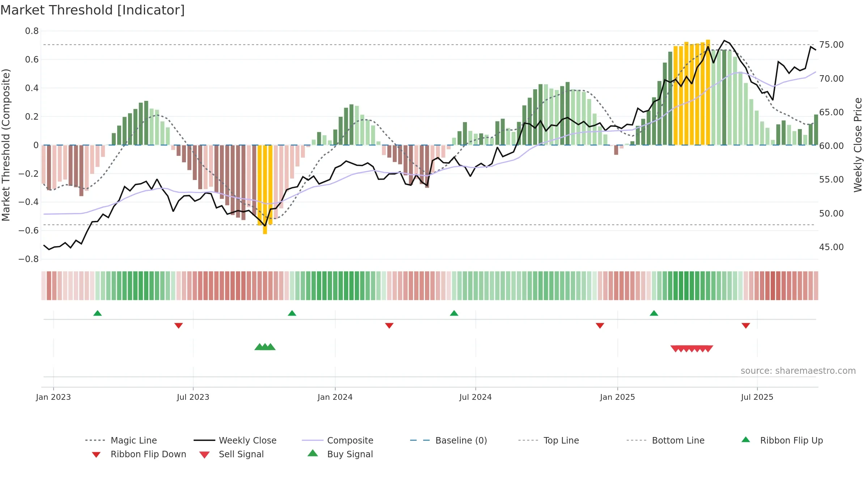Toggle the Composite legend entry

click(x=337, y=440)
